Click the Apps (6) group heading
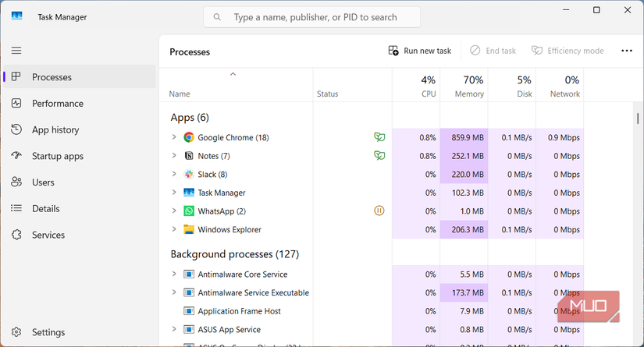This screenshot has width=644, height=347. click(190, 117)
